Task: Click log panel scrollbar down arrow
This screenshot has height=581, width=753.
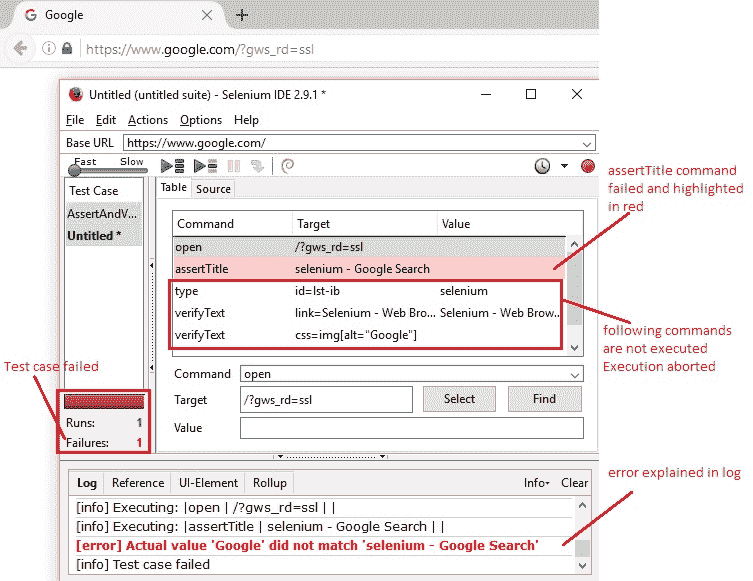Action: (582, 566)
